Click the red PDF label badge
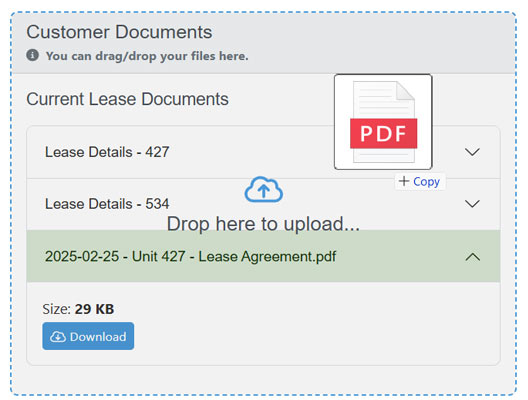The image size is (528, 400). click(384, 133)
